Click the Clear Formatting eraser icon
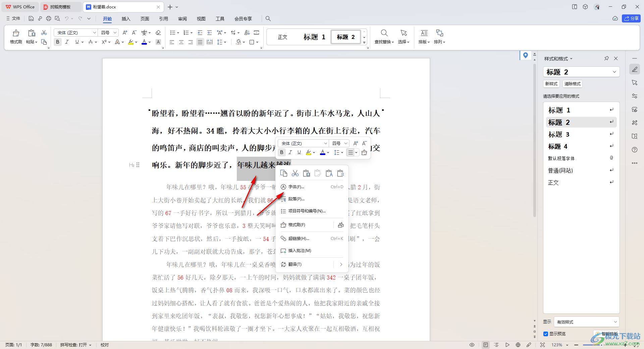The image size is (644, 349). click(x=158, y=33)
